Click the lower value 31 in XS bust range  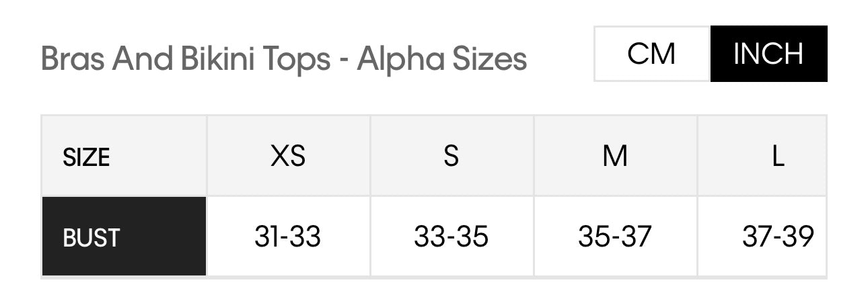[267, 237]
